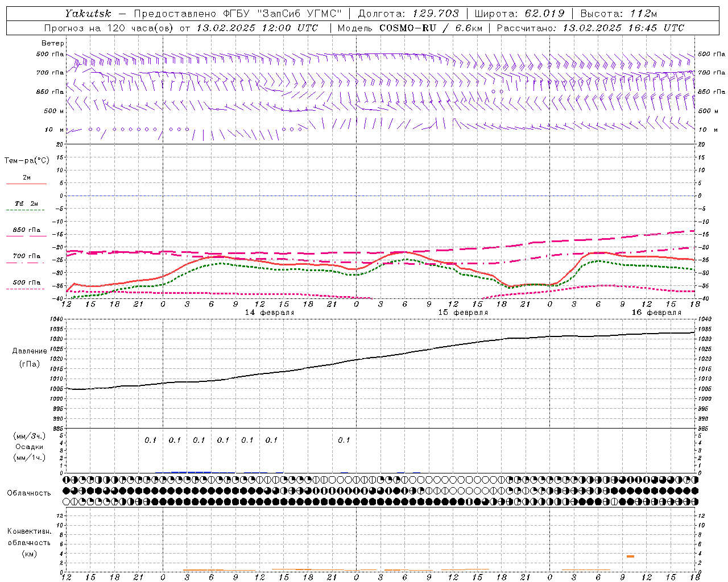Click the '16 февраля' date label

coord(656,313)
